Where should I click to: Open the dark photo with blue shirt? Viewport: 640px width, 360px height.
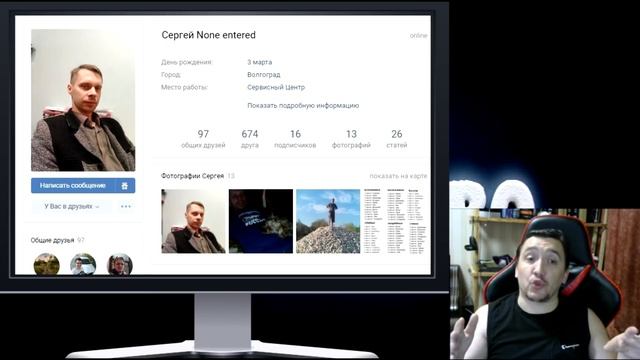coord(261,221)
